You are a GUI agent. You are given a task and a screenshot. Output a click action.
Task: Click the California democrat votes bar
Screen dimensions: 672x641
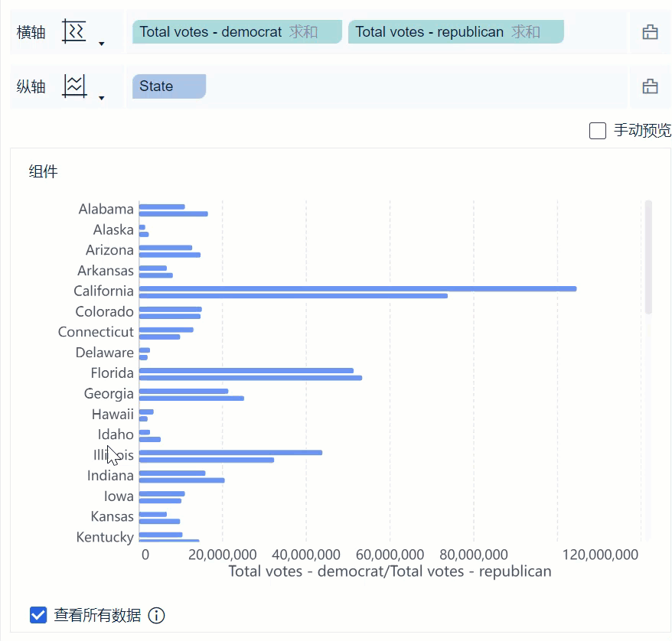357,288
